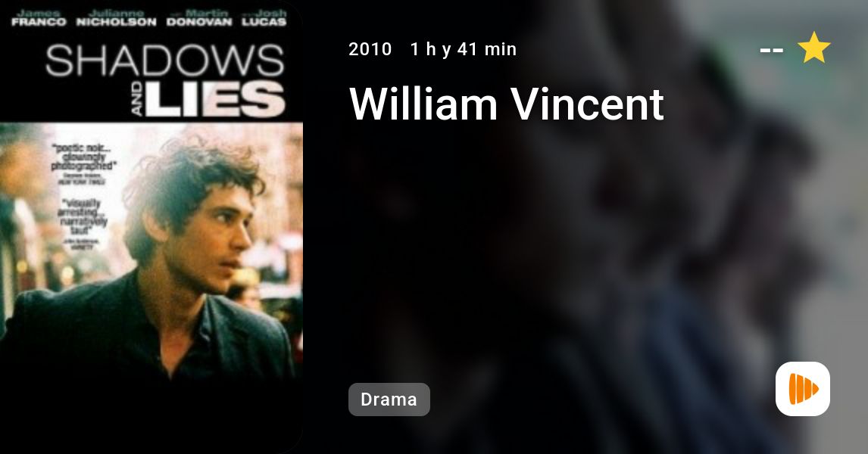Open the orange play logo icon

click(x=803, y=389)
